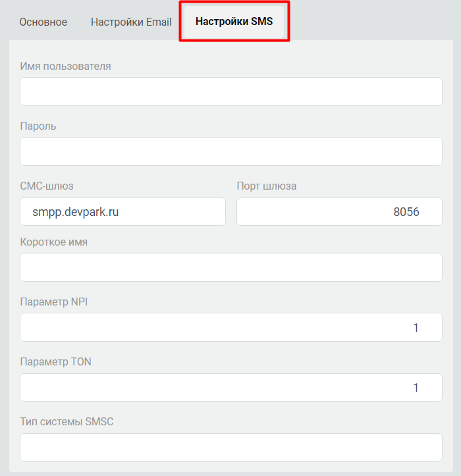
Task: Click the Параметр TON field
Action: click(230, 387)
